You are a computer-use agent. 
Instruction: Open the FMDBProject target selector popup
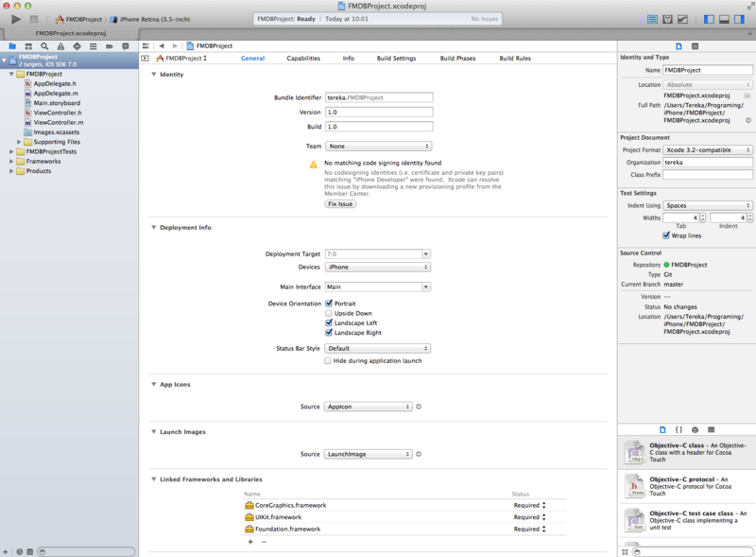pos(181,59)
